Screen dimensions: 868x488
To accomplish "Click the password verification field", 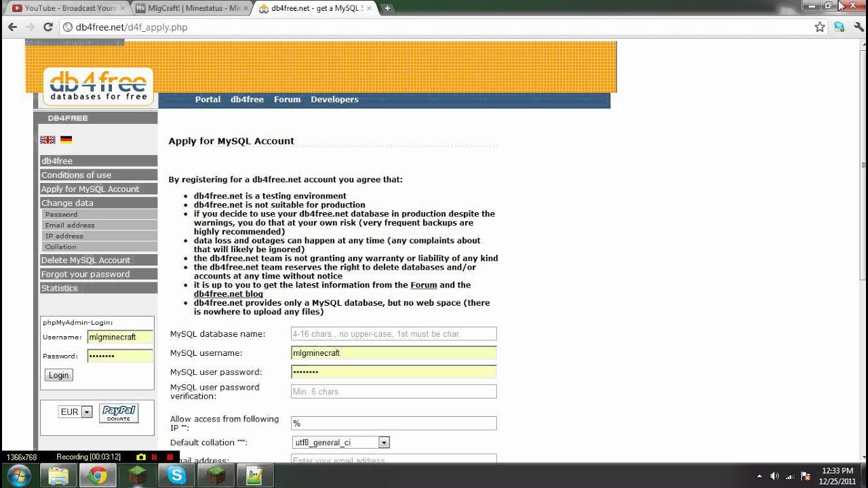I will pos(394,391).
